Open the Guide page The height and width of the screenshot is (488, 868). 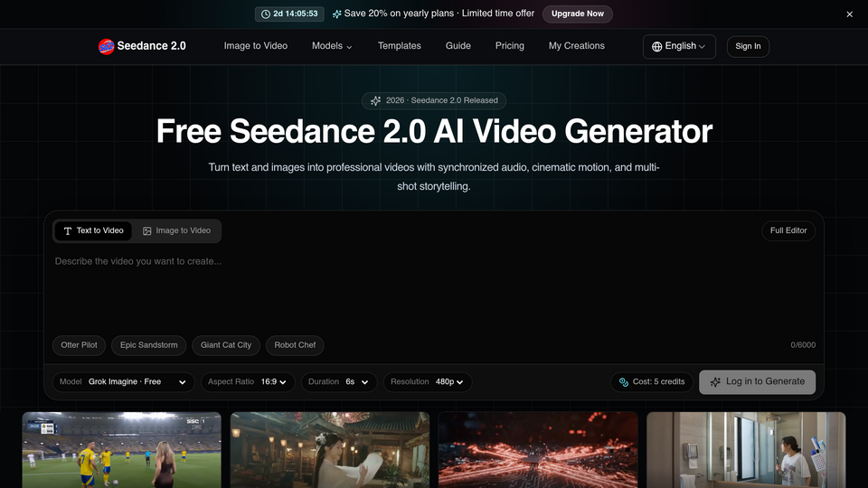[x=458, y=46]
